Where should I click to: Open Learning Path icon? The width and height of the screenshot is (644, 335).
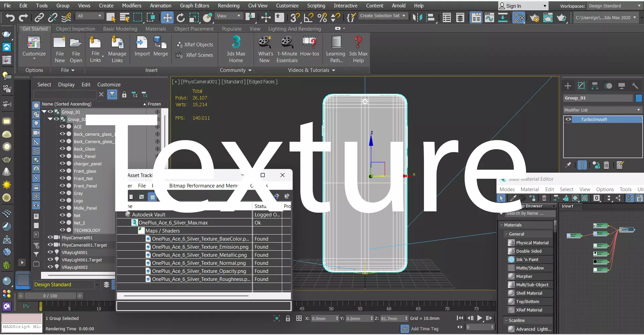(336, 49)
